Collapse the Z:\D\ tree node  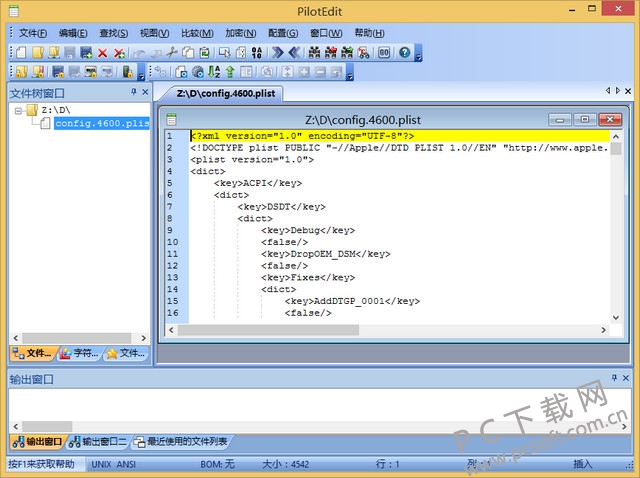pyautogui.click(x=18, y=111)
